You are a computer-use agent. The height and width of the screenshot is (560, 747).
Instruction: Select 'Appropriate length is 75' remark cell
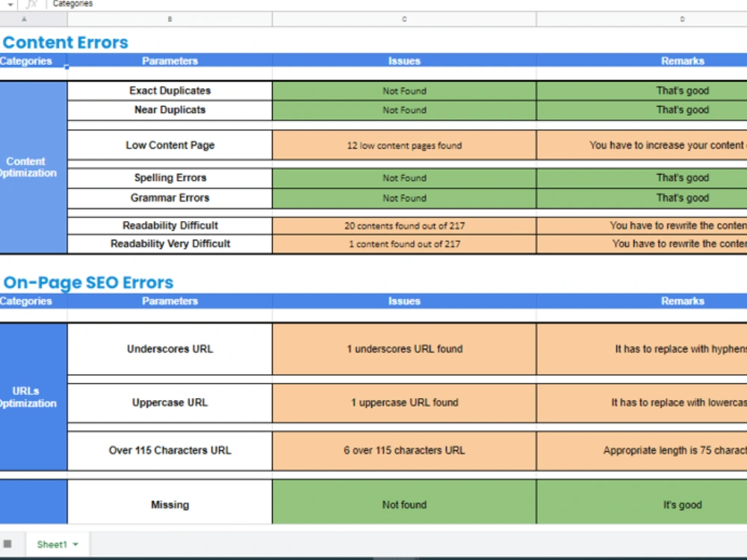click(642, 450)
